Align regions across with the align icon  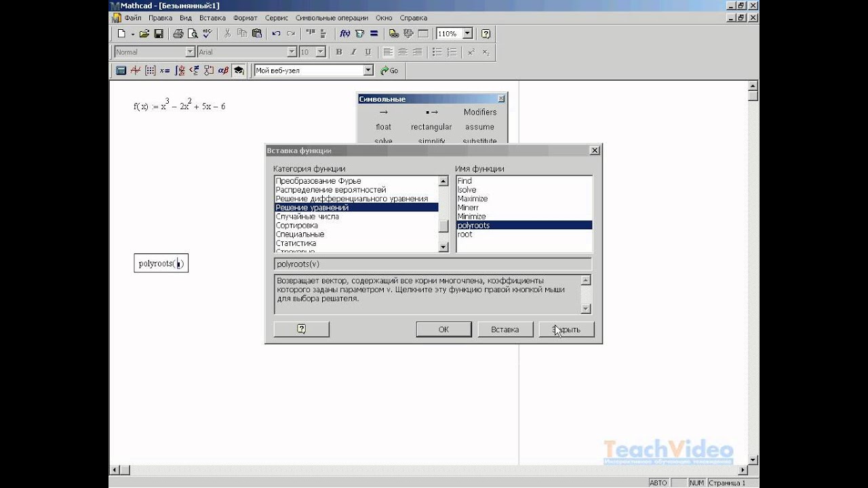[x=310, y=33]
